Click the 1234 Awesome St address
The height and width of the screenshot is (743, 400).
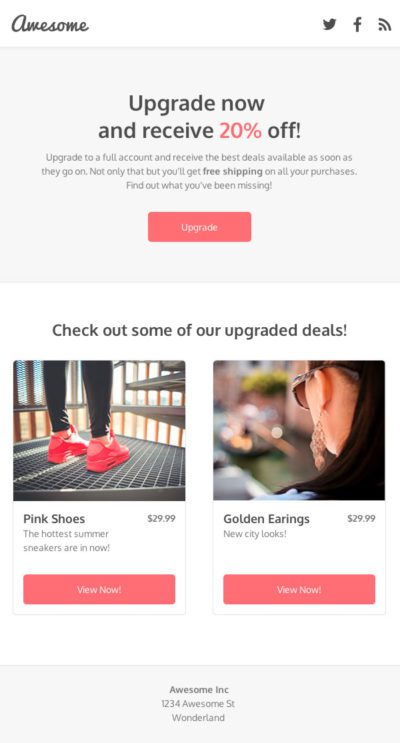(198, 704)
